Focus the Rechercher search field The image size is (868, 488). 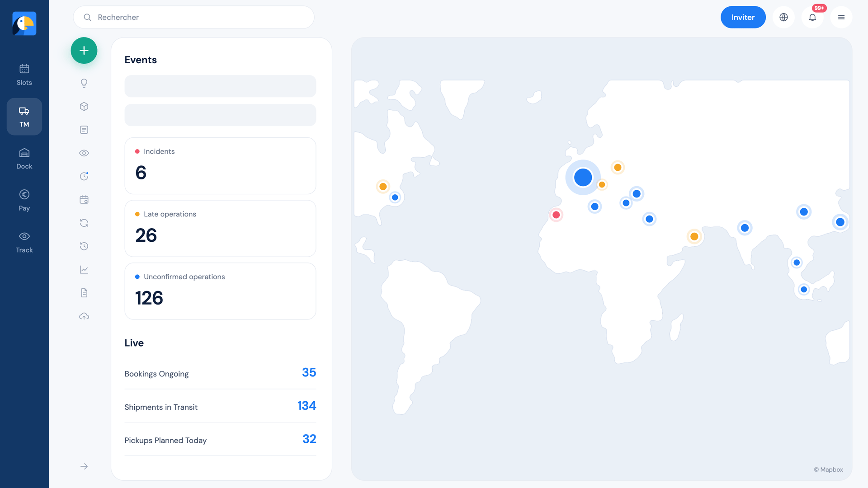pyautogui.click(x=193, y=17)
